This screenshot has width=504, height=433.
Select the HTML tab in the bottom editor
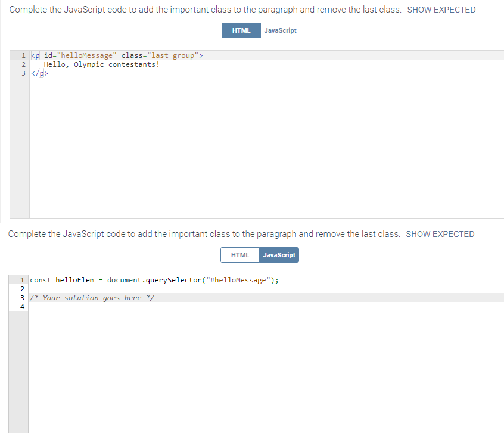click(240, 255)
